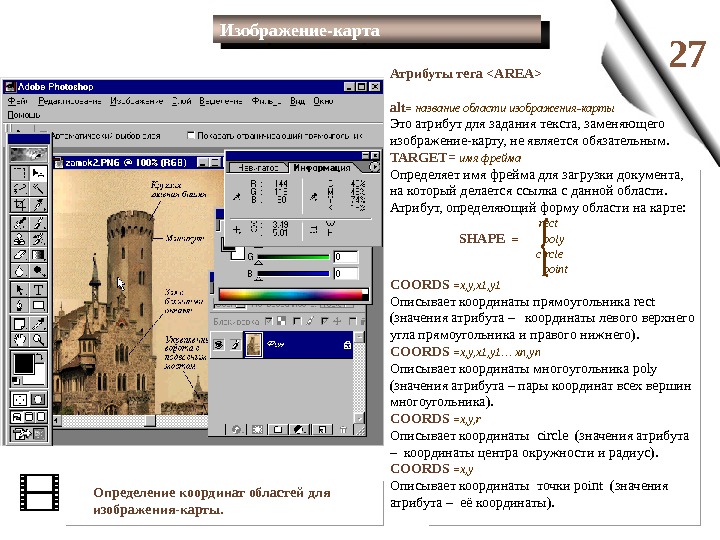720x540 pixels.
Task: Click the green G color slider
Action: (x=294, y=257)
